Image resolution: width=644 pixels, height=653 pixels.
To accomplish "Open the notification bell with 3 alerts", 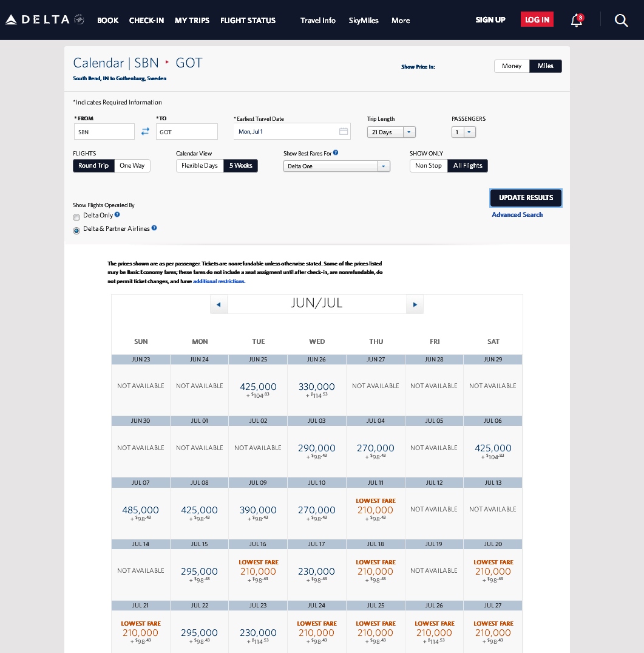I will click(x=575, y=20).
